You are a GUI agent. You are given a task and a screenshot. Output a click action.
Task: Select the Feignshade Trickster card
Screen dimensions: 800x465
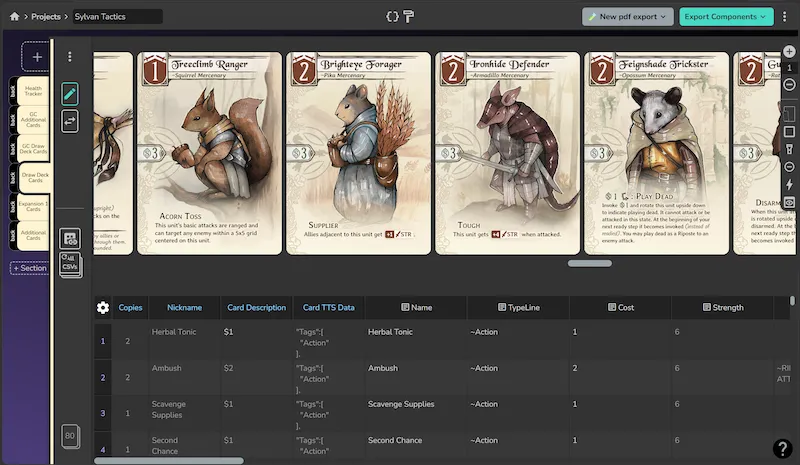coord(657,153)
